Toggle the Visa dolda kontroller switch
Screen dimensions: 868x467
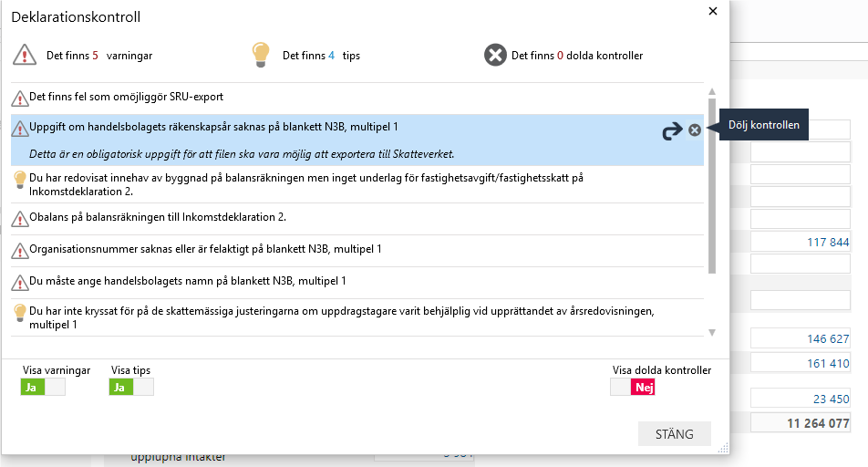click(x=632, y=388)
